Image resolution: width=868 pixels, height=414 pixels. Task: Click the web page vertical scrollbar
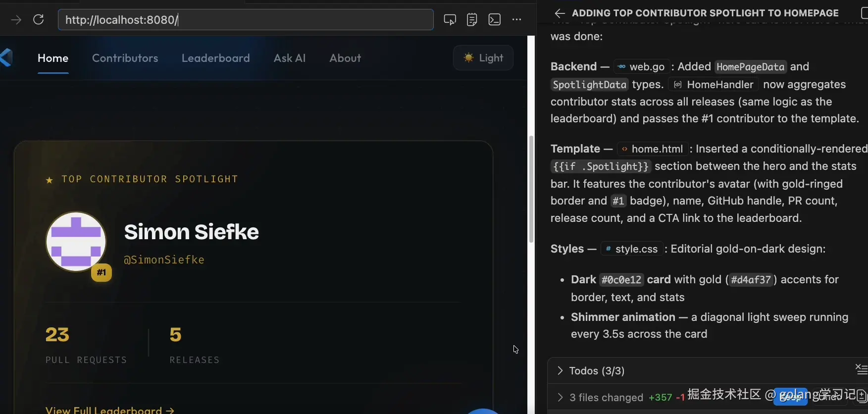pos(531,188)
